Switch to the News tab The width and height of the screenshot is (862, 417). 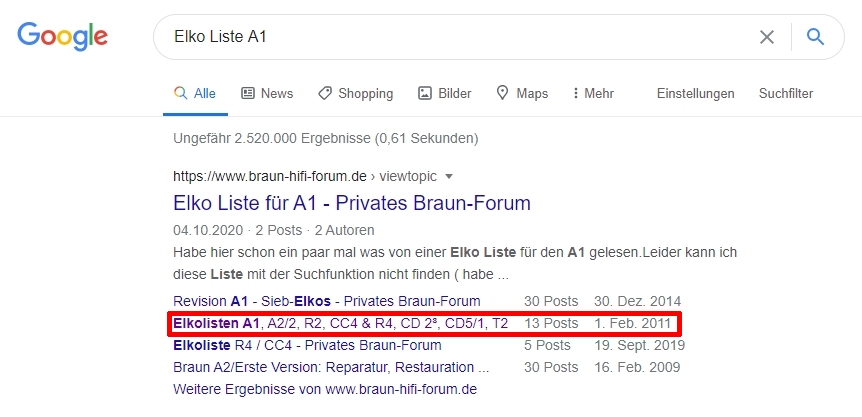point(267,93)
